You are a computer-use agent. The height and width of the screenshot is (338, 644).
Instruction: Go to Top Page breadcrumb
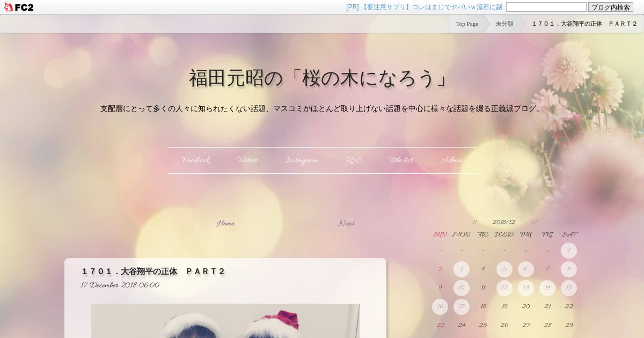[x=467, y=24]
